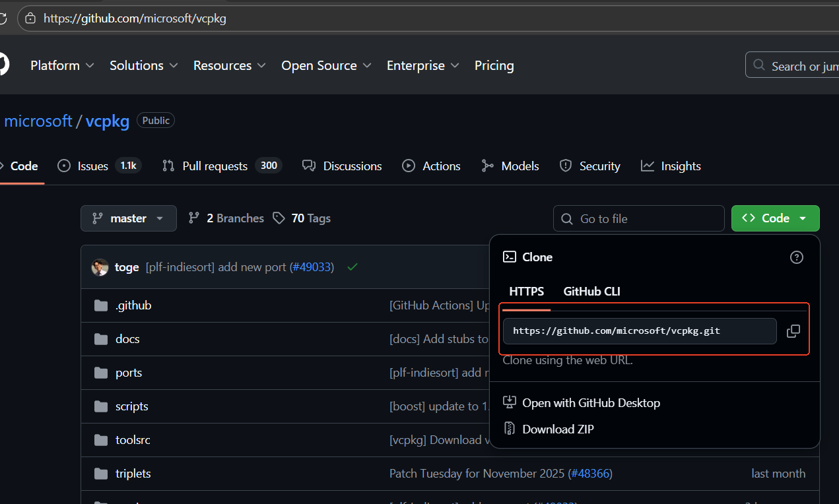
Task: Click the Download ZIP file icon
Action: [x=509, y=429]
